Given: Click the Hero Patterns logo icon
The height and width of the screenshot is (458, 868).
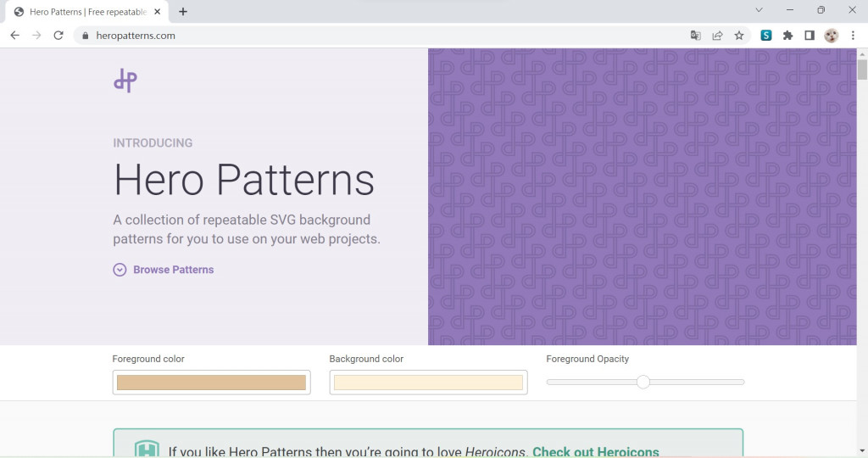Looking at the screenshot, I should point(125,81).
